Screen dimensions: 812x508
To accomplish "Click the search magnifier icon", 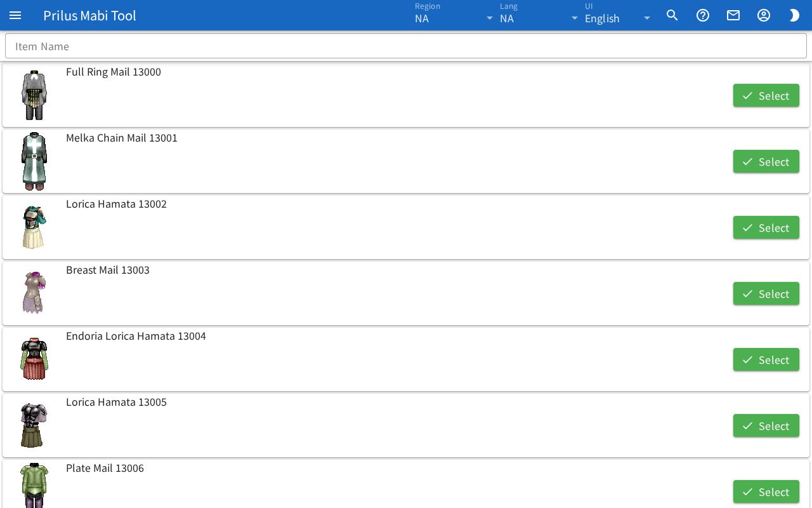I will tap(672, 15).
